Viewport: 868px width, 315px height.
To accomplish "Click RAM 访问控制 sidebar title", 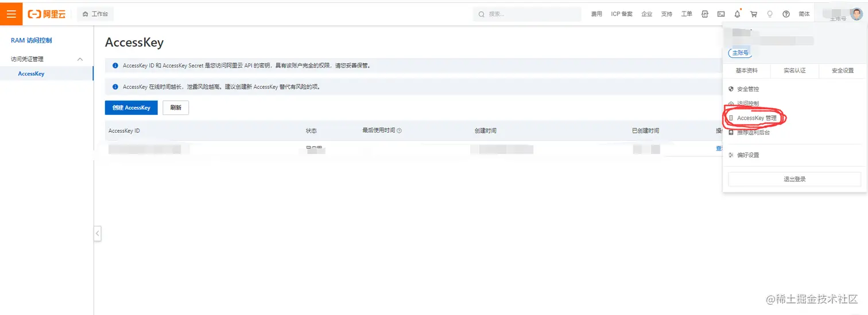I will coord(32,40).
